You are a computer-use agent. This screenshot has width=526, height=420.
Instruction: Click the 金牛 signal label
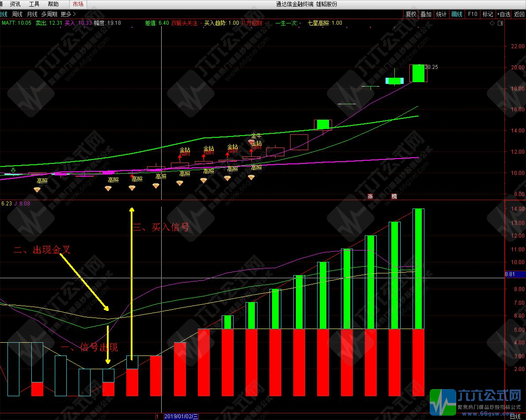pos(256,136)
